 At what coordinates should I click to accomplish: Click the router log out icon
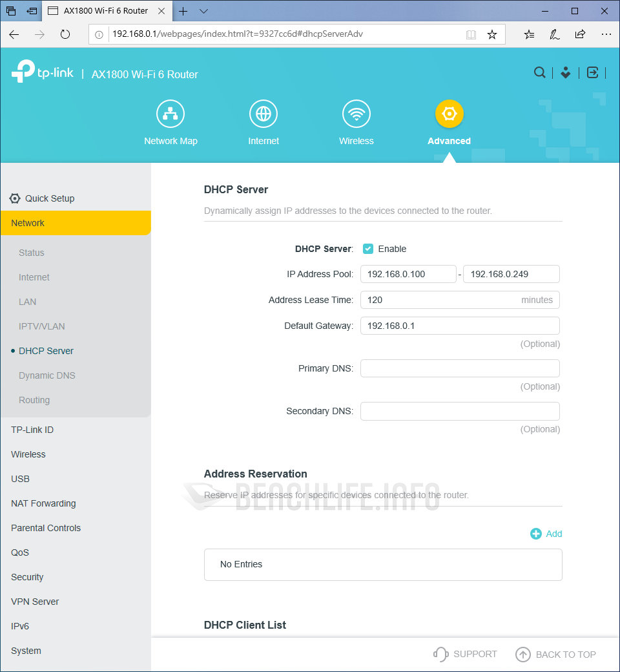click(x=592, y=72)
